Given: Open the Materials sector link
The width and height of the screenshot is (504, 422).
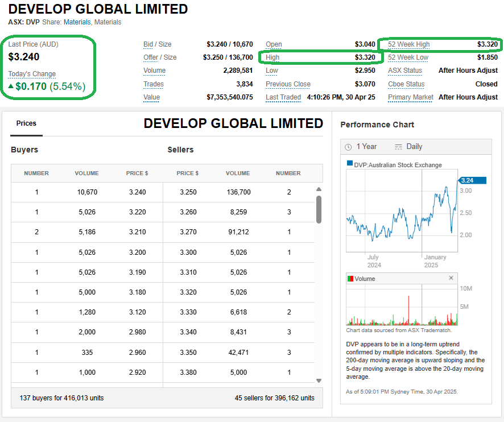Looking at the screenshot, I should pos(77,22).
